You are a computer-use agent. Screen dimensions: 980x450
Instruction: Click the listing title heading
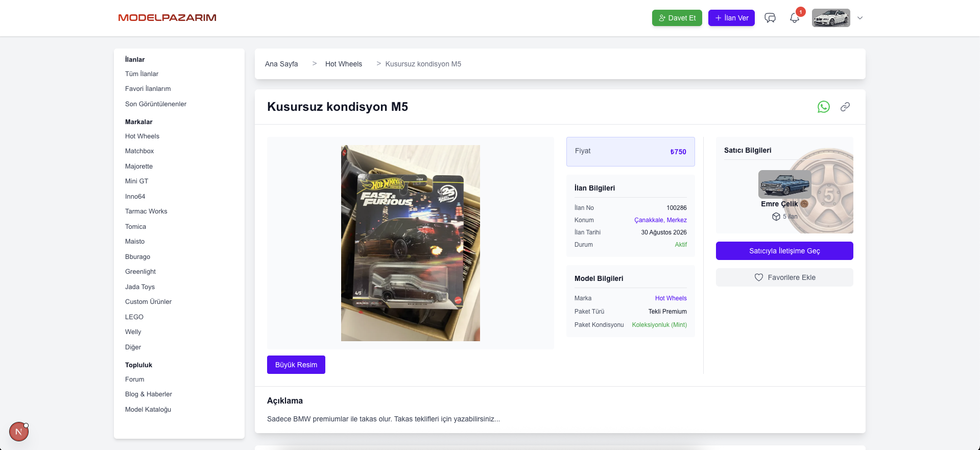[338, 107]
